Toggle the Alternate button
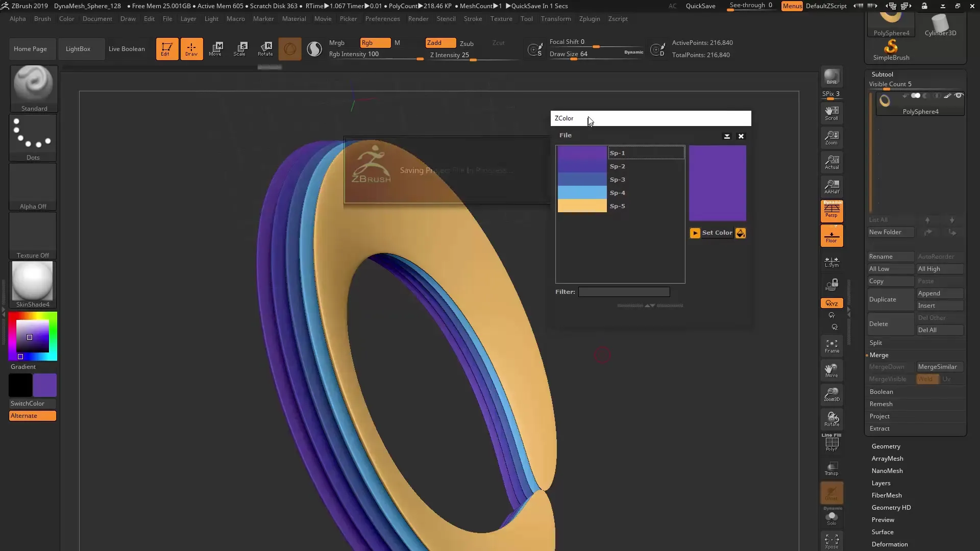 click(33, 416)
